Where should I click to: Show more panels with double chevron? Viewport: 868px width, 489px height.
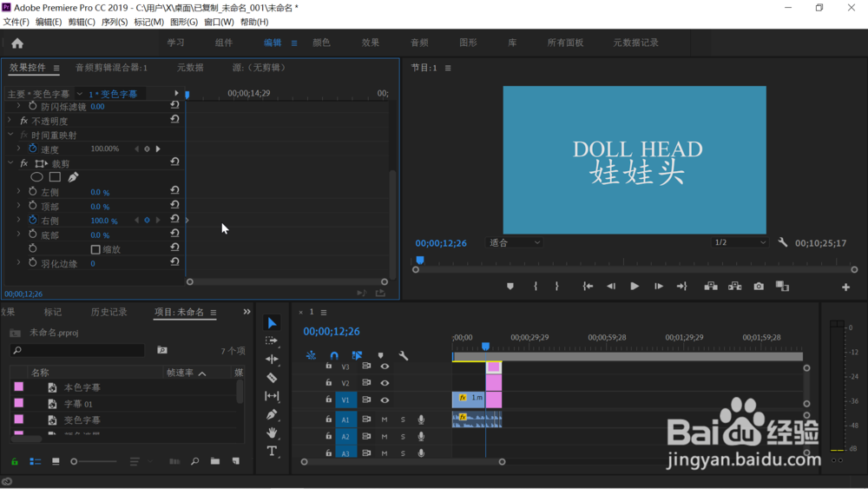(x=247, y=312)
